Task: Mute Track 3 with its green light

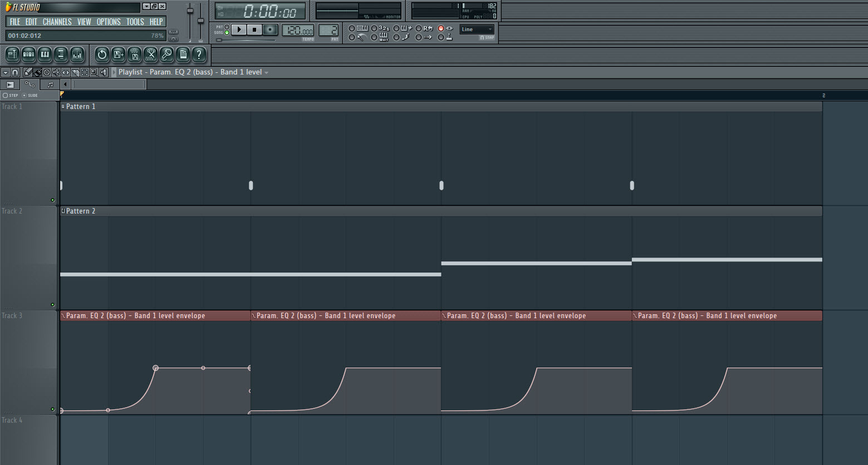Action: [53, 409]
